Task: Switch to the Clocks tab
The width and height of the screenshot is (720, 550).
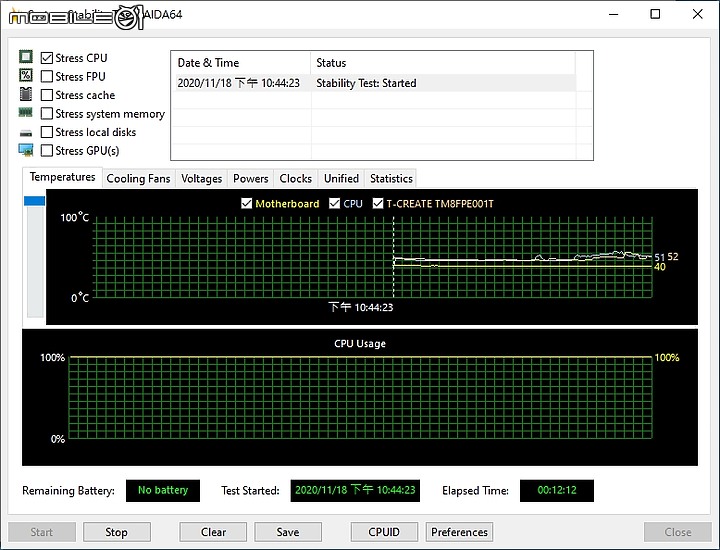Action: (x=296, y=179)
